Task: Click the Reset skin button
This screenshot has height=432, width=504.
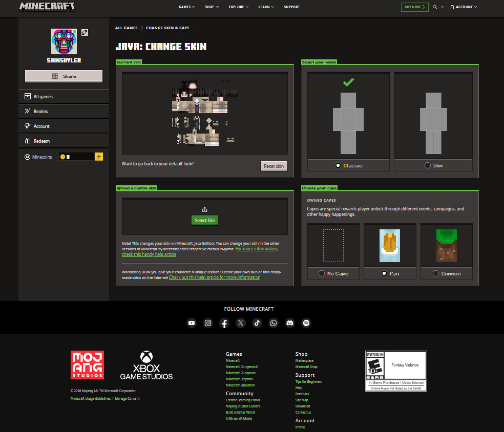Action: click(x=274, y=166)
